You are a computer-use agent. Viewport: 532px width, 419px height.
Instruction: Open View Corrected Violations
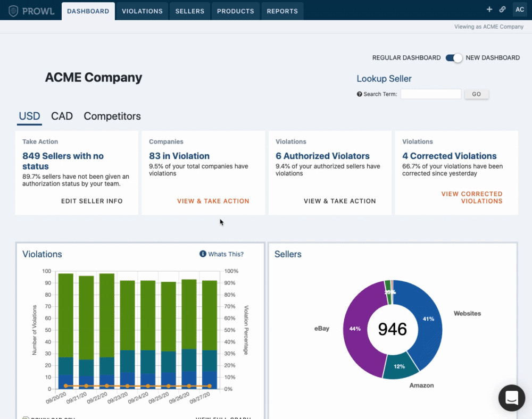coord(472,197)
